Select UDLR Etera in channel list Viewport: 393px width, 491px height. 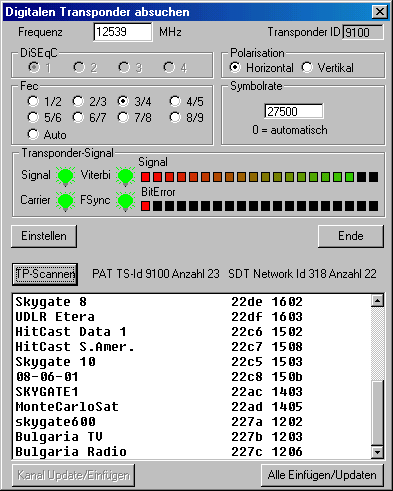(192, 317)
